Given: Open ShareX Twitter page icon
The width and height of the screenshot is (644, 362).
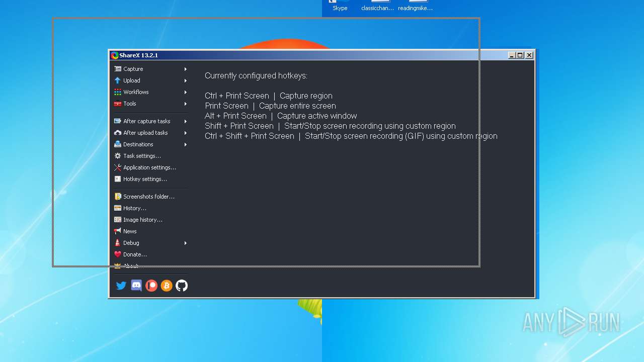Looking at the screenshot, I should 121,286.
